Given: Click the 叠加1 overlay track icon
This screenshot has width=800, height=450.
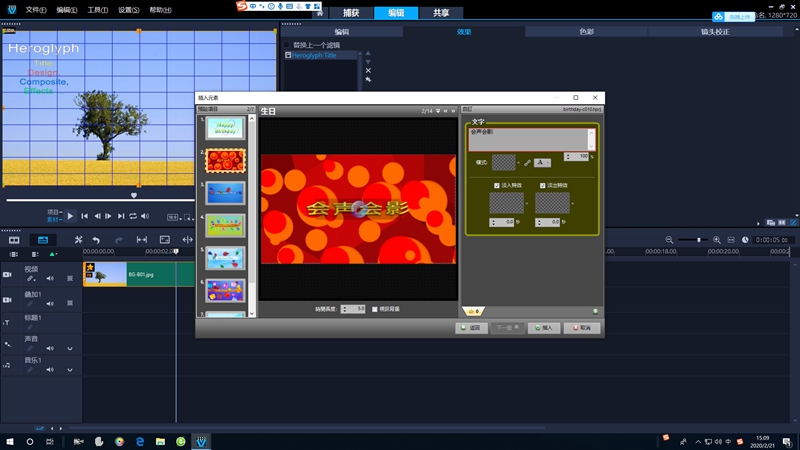Looking at the screenshot, I should [x=7, y=300].
